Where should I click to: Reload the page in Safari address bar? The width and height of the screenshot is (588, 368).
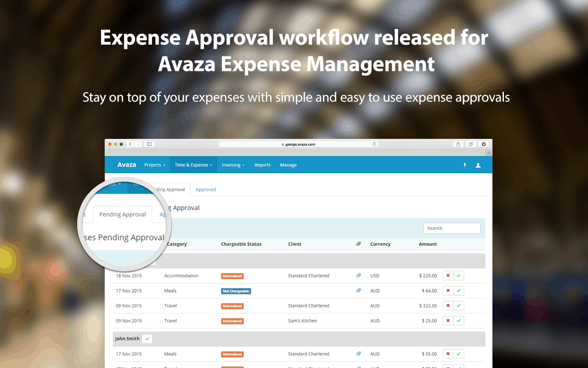pyautogui.click(x=374, y=144)
